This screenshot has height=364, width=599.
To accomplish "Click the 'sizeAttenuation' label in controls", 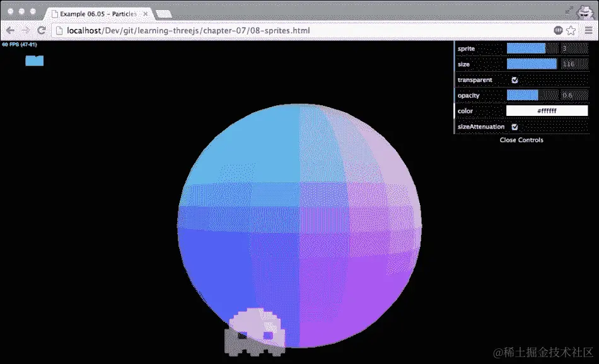I will (x=481, y=127).
